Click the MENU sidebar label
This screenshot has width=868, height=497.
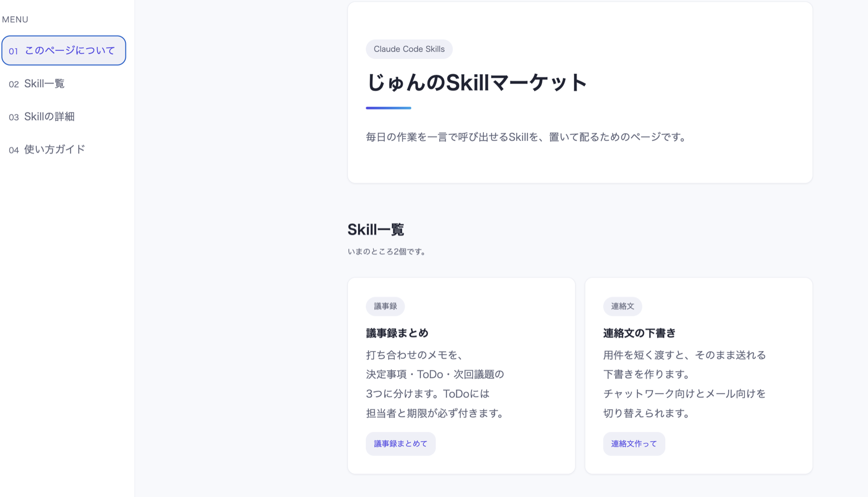15,20
